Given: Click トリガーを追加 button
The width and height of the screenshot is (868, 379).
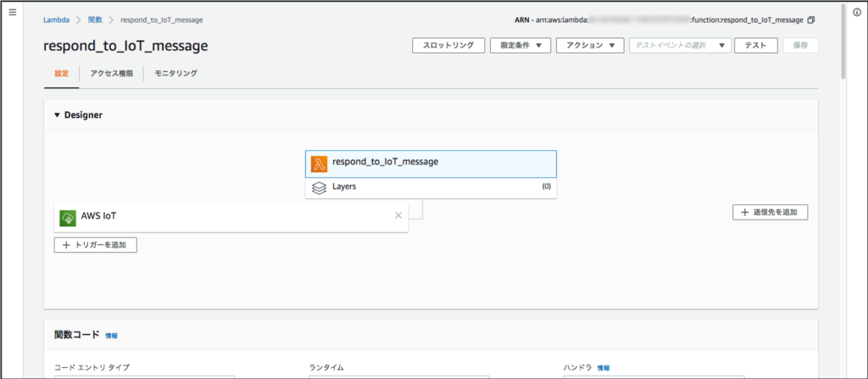Looking at the screenshot, I should (95, 245).
